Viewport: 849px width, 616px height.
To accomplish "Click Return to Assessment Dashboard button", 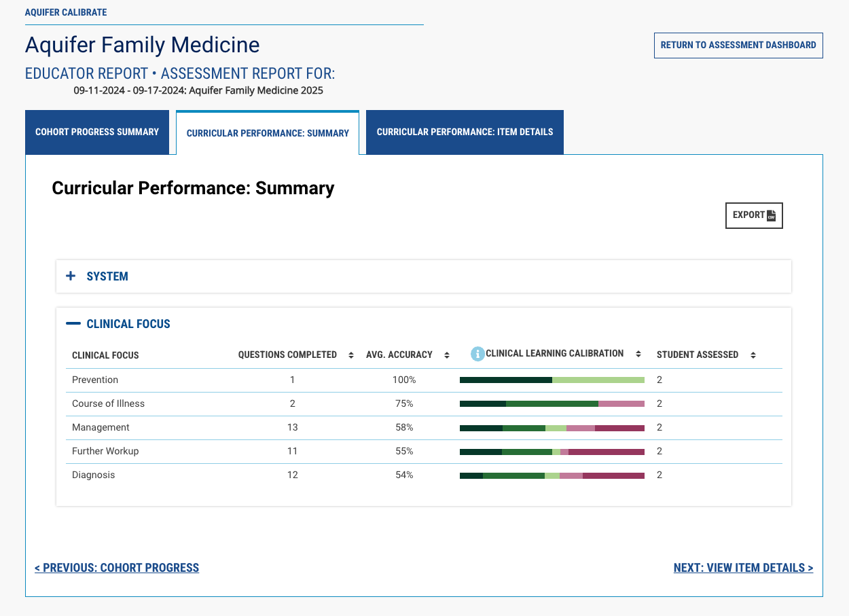I will pyautogui.click(x=738, y=46).
